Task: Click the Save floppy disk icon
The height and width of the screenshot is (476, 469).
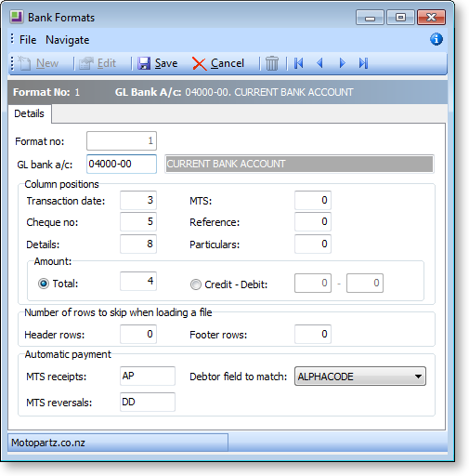Action: 144,63
